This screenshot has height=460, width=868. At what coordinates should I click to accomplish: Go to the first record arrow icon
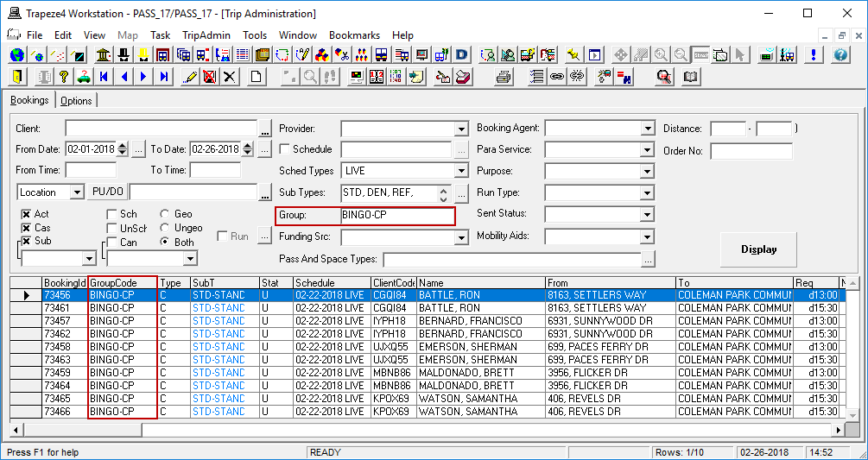(x=104, y=77)
